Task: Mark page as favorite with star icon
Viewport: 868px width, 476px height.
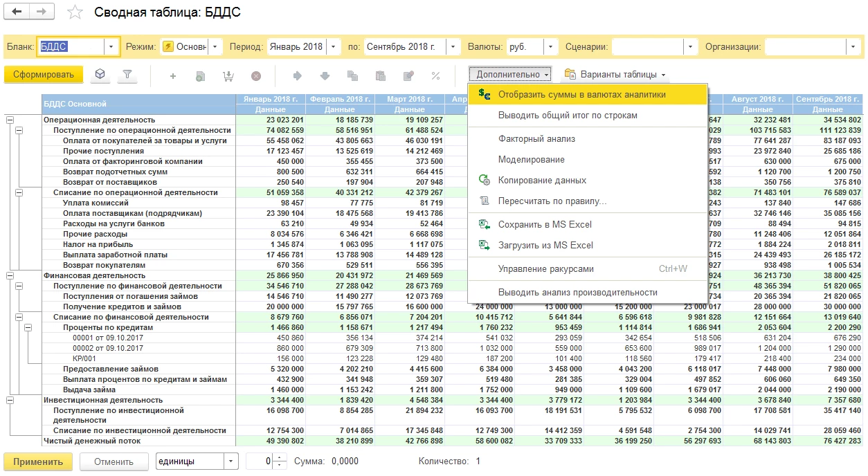Action: (75, 13)
